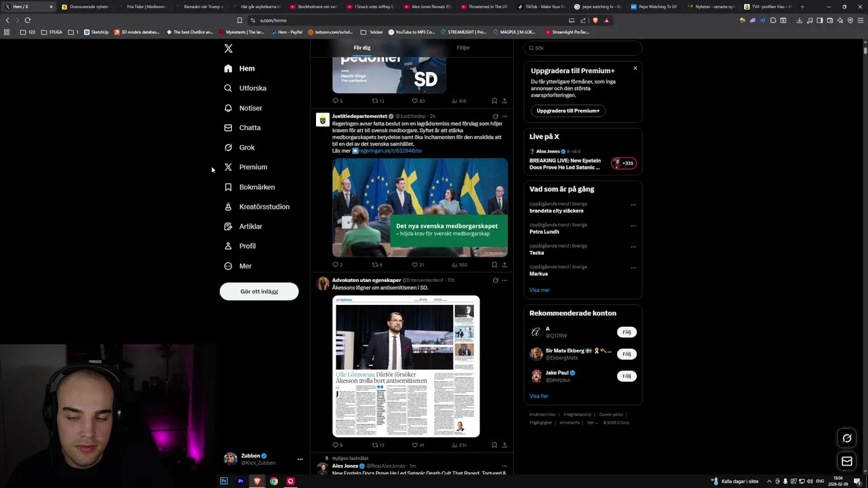Screen dimensions: 868x488
Task: View stats of Justitiedepartementet post with 550 views
Action: click(x=459, y=265)
